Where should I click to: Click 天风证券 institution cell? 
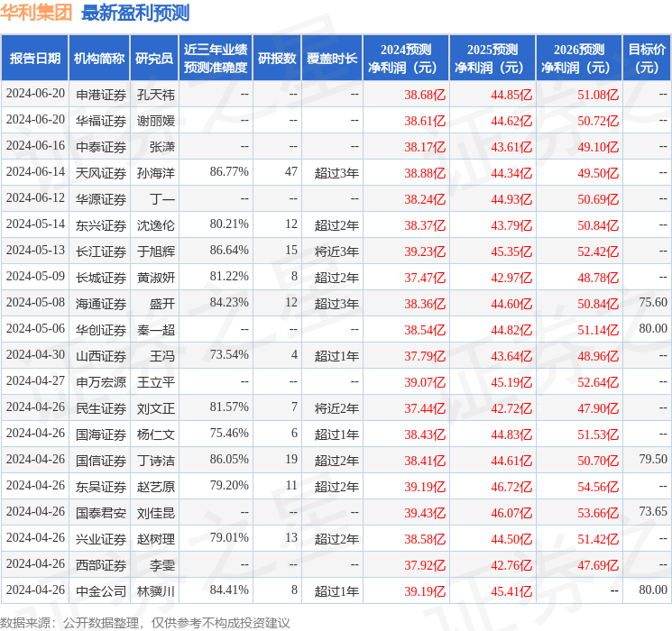[x=101, y=173]
